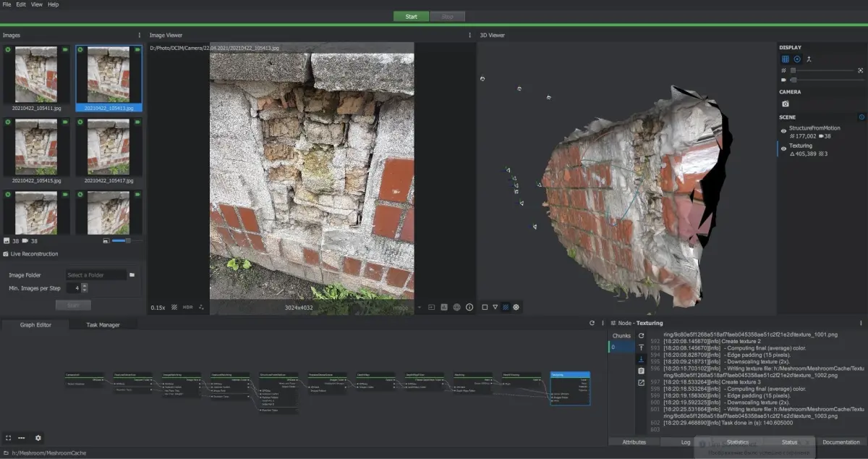Viewport: 868px width, 459px height.
Task: Select thumbnail 20210422_105411.jpg
Action: [x=37, y=78]
